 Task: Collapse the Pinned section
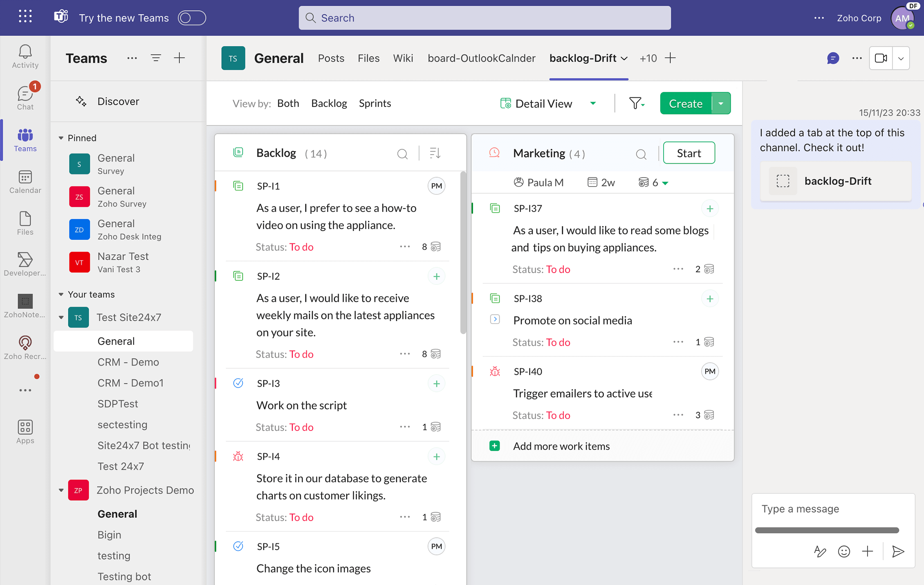[x=61, y=138]
